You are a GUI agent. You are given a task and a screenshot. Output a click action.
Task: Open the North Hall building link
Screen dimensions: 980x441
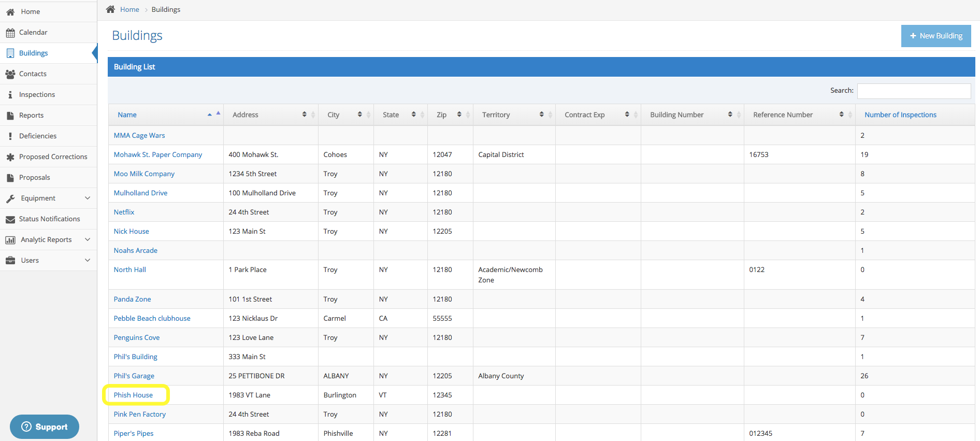coord(129,269)
